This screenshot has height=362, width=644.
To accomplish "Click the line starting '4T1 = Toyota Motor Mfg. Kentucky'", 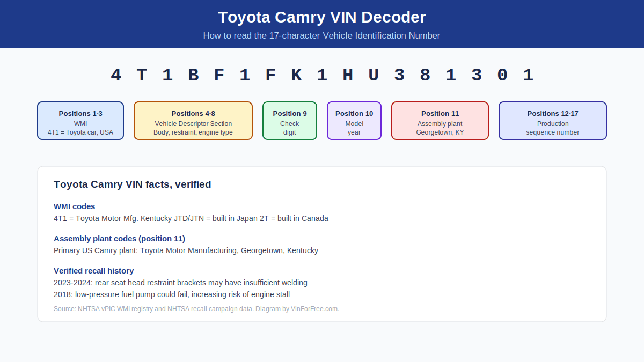I will point(191,218).
